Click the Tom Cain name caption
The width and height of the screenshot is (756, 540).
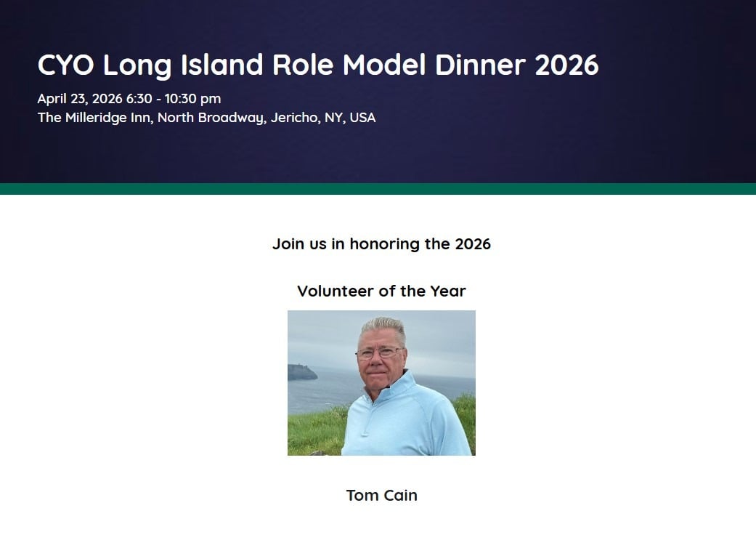coord(381,496)
